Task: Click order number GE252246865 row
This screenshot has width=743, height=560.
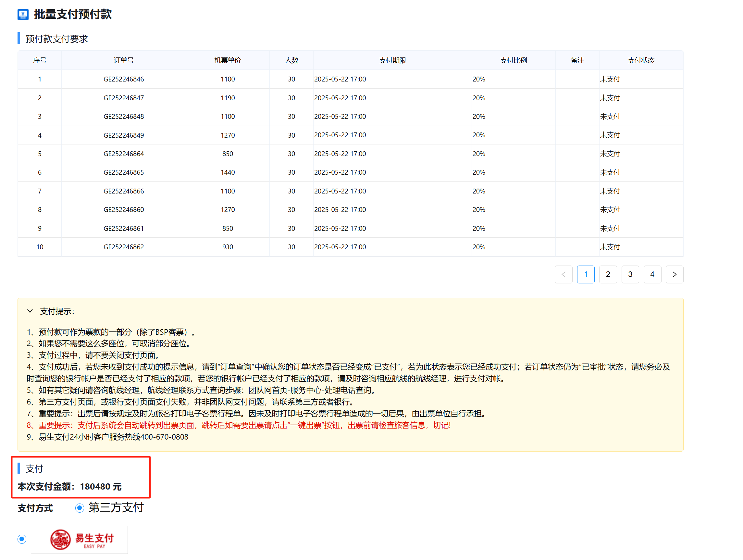Action: click(x=124, y=172)
